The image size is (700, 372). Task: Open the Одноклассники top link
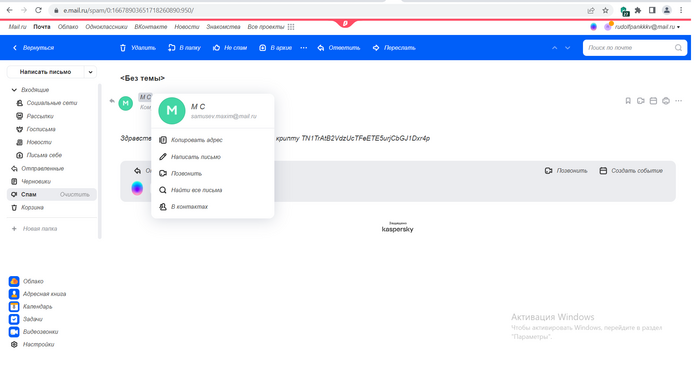coord(106,27)
